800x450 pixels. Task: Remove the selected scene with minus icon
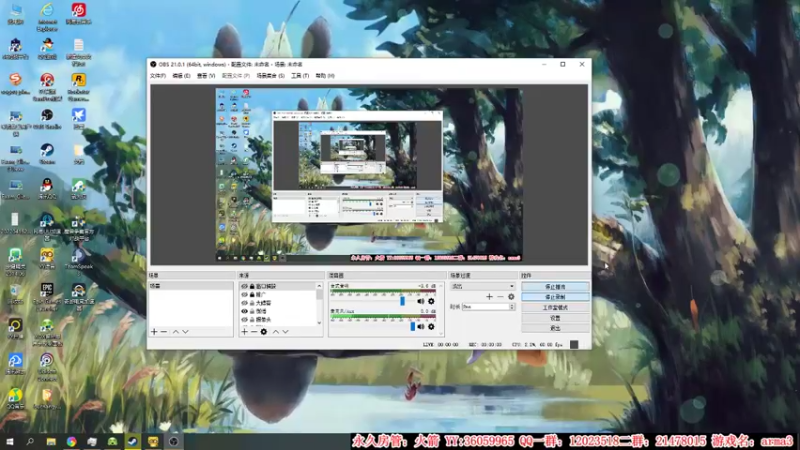point(164,332)
